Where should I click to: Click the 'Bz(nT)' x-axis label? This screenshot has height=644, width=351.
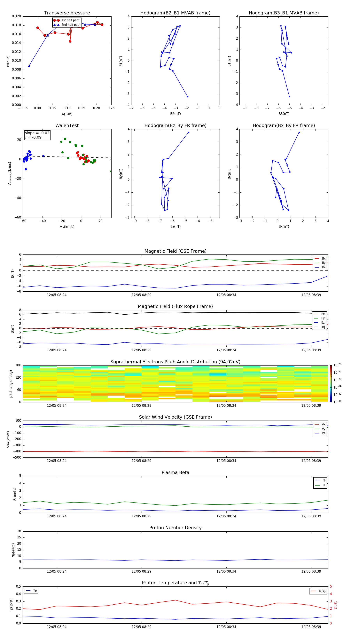coord(175,227)
